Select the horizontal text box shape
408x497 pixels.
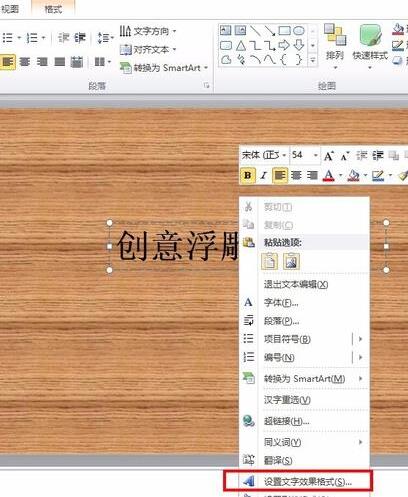(226, 31)
